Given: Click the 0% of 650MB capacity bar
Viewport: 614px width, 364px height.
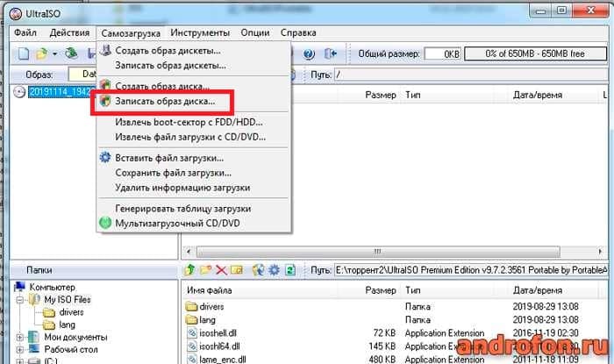Looking at the screenshot, I should pyautogui.click(x=535, y=54).
